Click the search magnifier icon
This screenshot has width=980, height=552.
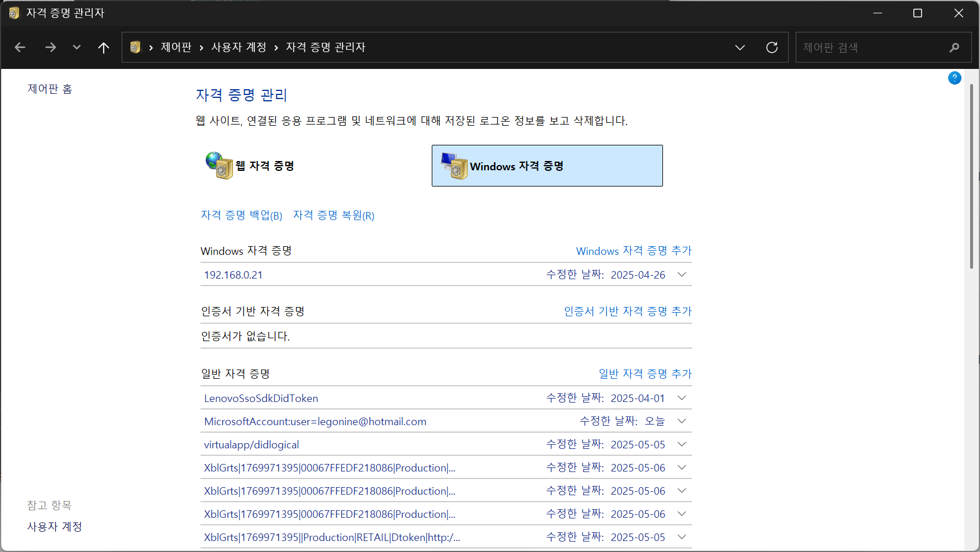(x=954, y=47)
